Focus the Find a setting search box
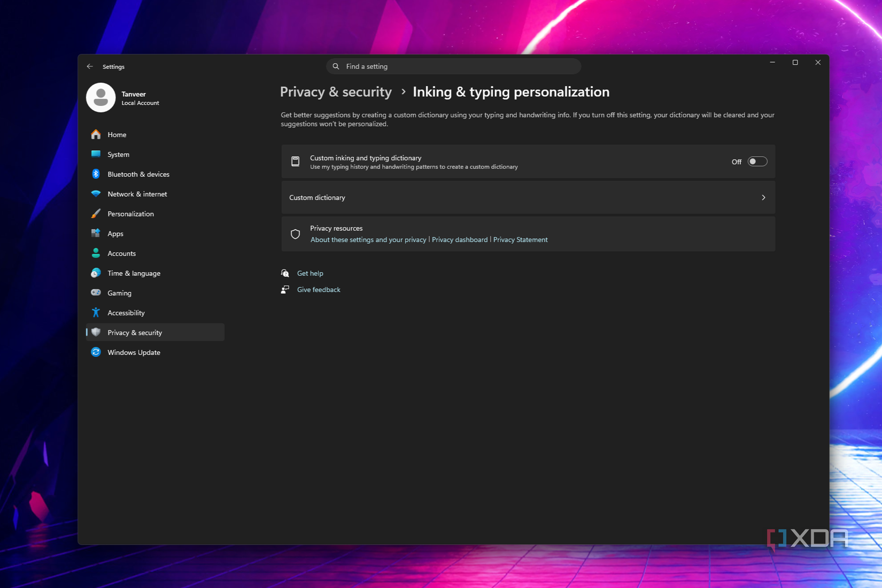Screen dimensions: 882x588 pyautogui.click(x=453, y=66)
